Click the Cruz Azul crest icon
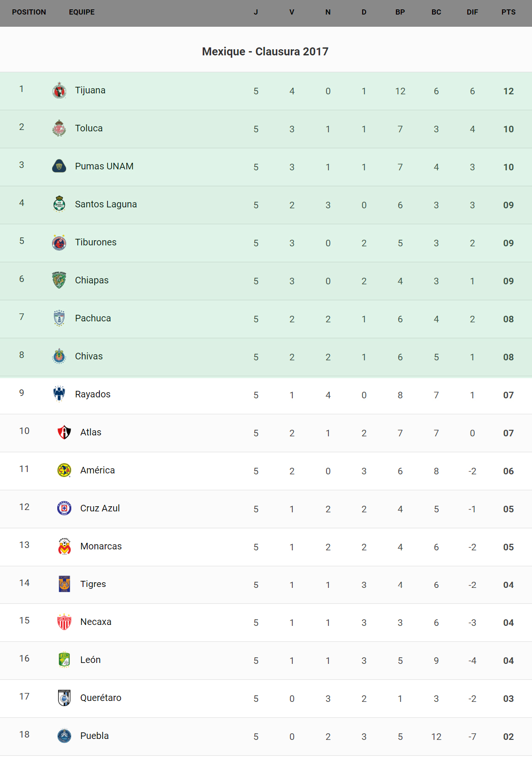532x761 pixels. [x=64, y=508]
